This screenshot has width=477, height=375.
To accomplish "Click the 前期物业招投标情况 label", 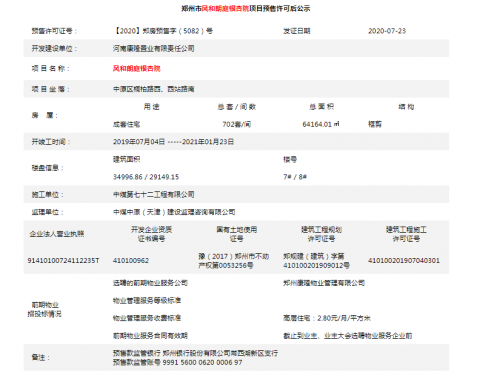I will click(x=45, y=309).
